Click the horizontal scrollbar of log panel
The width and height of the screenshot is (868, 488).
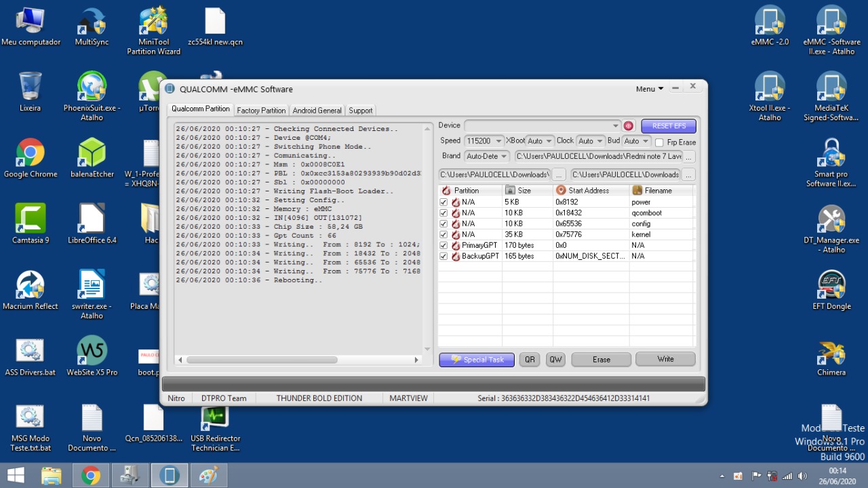point(261,360)
